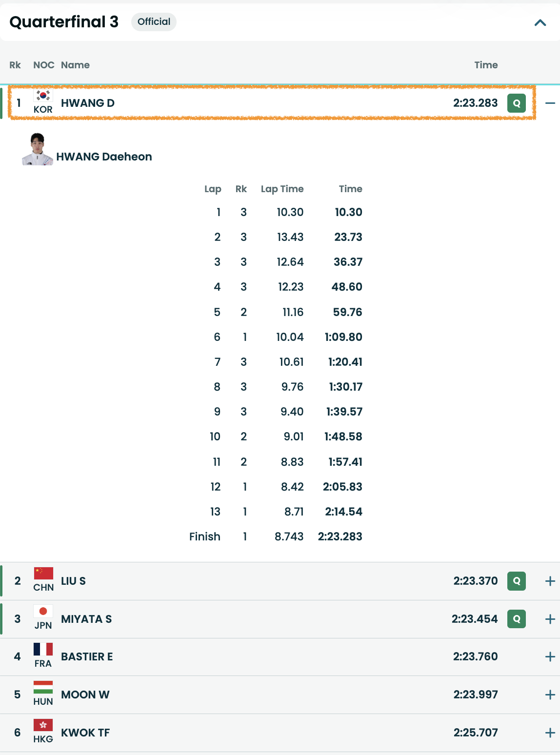Click the South Korea flag icon

click(x=43, y=96)
